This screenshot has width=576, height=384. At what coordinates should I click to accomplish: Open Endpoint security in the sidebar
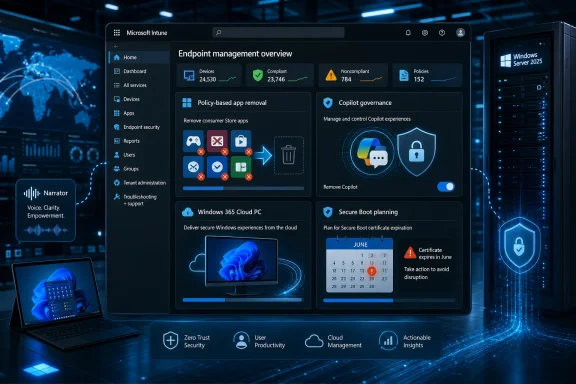tap(140, 127)
